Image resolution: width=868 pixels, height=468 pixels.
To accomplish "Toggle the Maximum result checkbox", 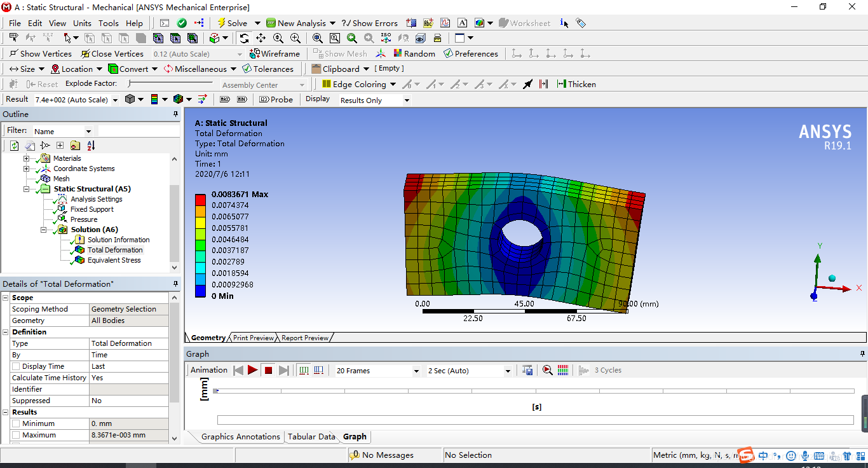I will coord(16,435).
